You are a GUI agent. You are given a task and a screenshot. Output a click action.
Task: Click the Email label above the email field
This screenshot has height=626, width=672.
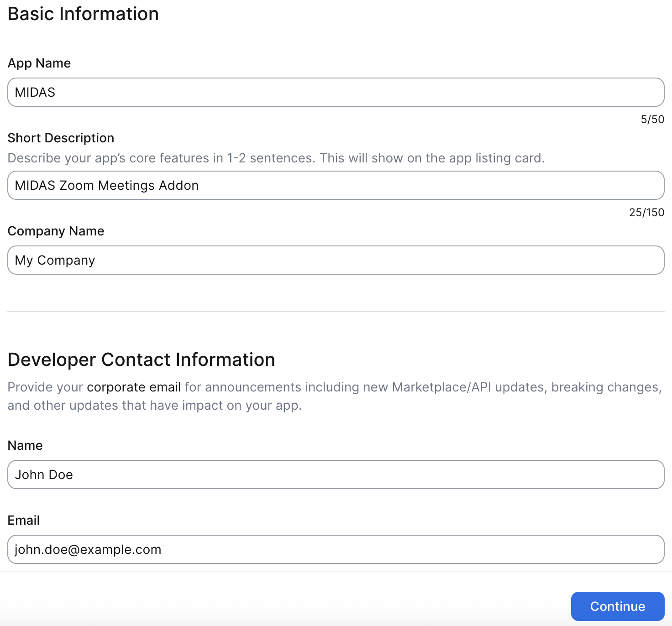(x=24, y=520)
